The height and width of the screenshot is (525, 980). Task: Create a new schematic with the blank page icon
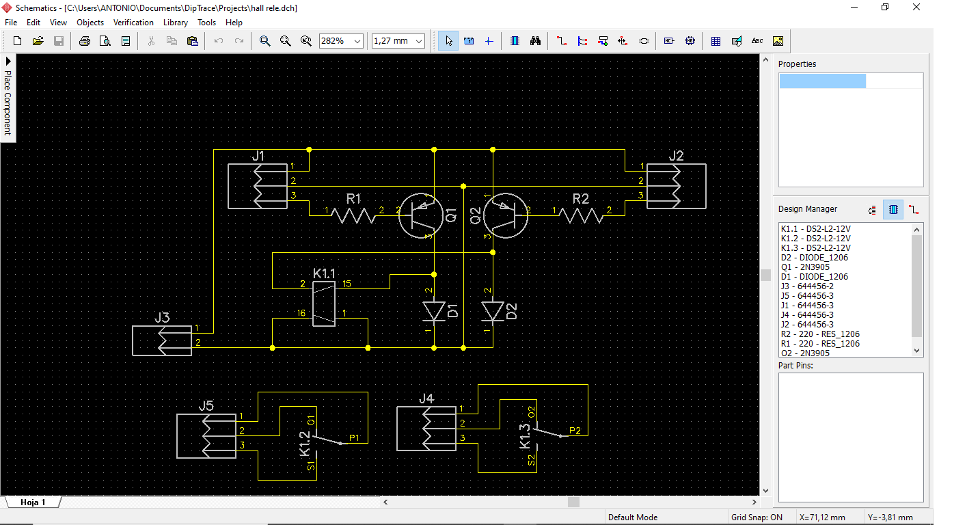pos(18,41)
